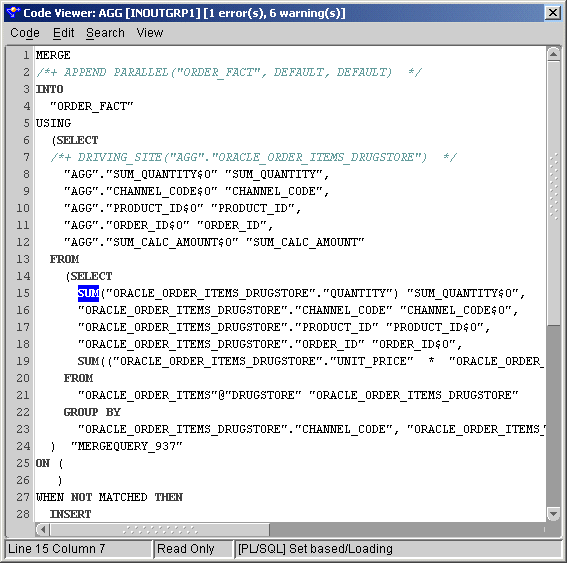The image size is (568, 563).
Task: Open the Edit menu
Action: (63, 33)
